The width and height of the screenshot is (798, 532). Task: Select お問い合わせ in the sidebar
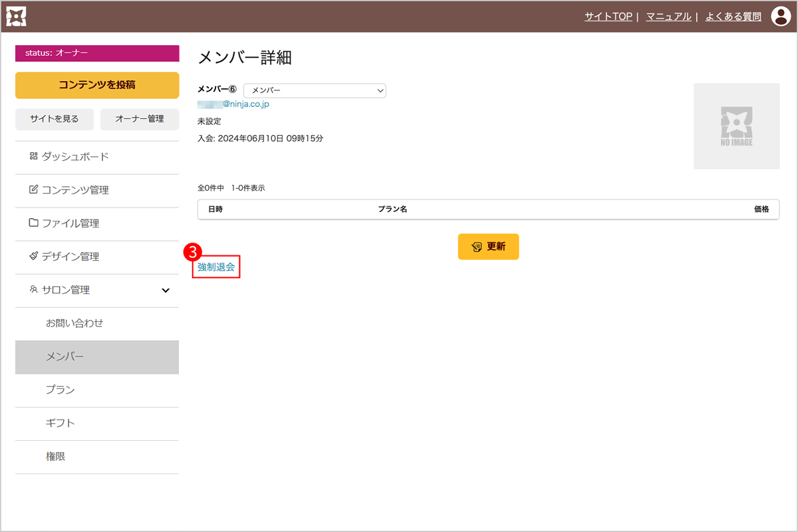coord(74,324)
